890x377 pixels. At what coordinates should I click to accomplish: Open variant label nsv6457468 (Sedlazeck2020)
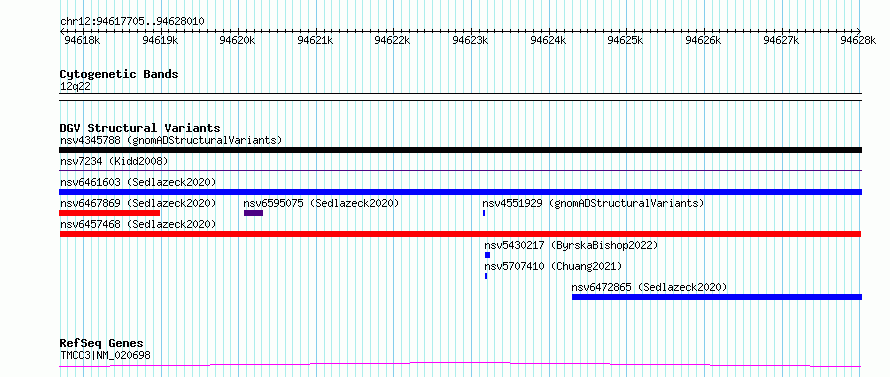point(138,224)
